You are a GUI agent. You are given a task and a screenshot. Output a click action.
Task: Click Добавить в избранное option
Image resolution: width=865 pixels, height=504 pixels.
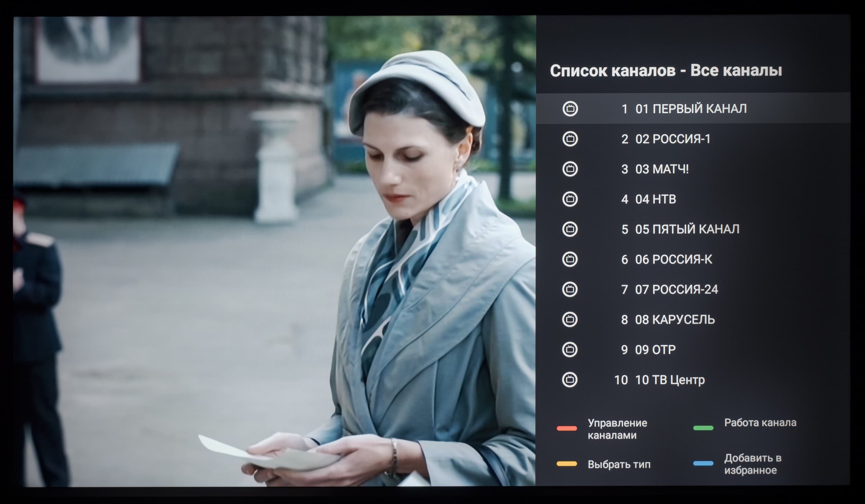(753, 464)
